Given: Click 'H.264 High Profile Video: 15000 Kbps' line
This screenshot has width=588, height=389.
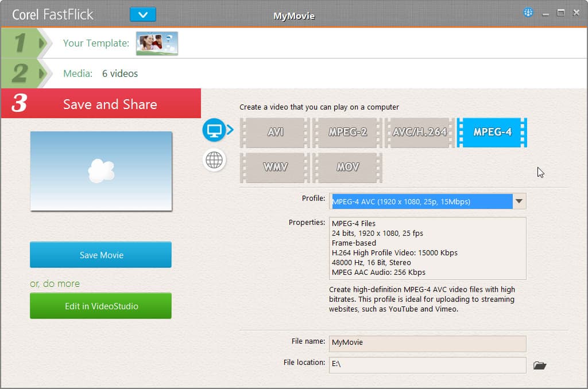Looking at the screenshot, I should 394,252.
